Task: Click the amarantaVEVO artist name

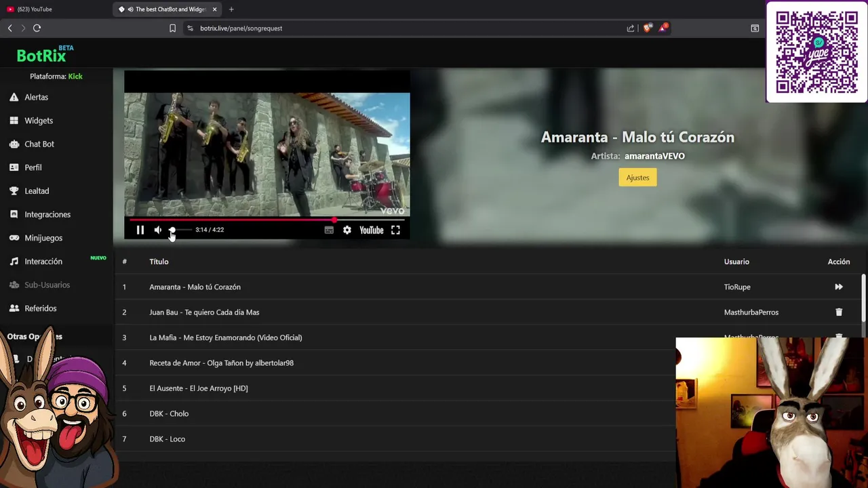Action: pyautogui.click(x=654, y=156)
